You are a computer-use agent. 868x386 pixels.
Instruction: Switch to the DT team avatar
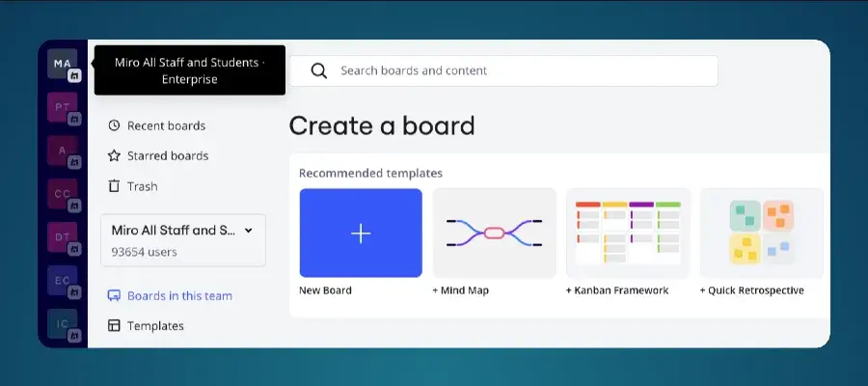[62, 237]
